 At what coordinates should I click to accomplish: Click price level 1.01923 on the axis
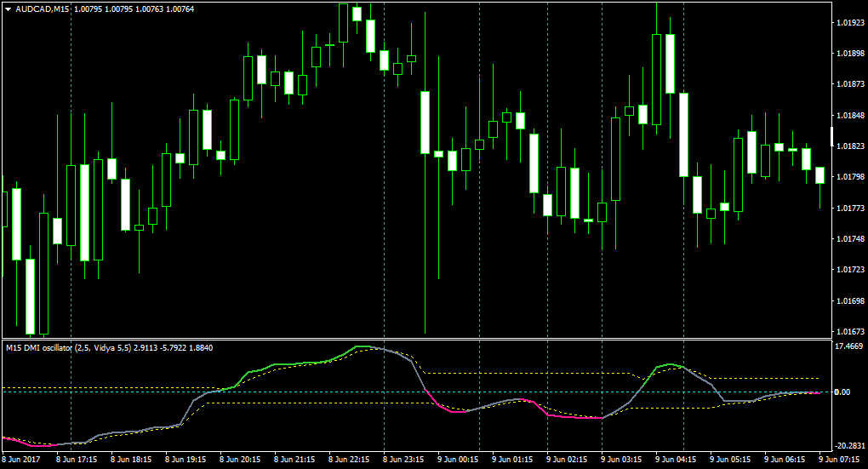pyautogui.click(x=850, y=23)
